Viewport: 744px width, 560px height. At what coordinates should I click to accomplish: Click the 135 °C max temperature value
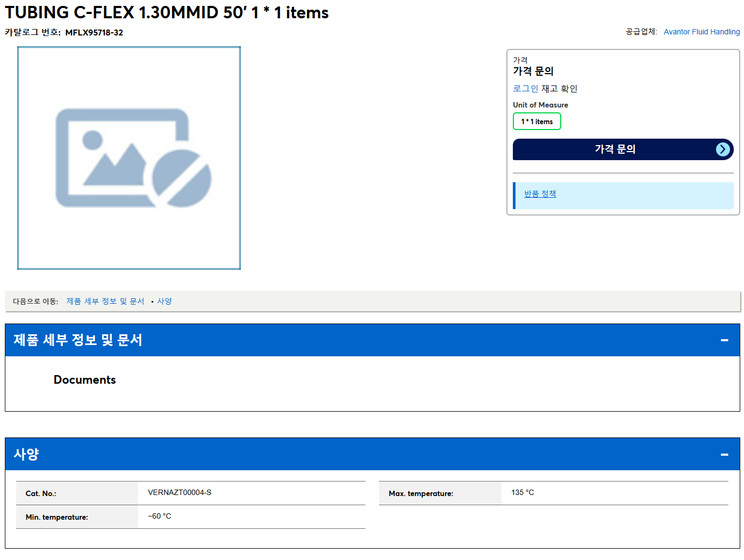coord(523,492)
